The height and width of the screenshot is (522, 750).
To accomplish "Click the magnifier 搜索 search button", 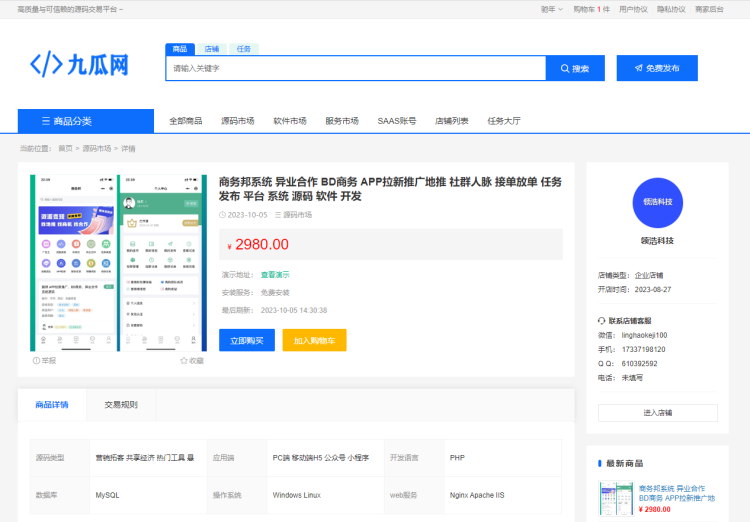I will coord(575,68).
